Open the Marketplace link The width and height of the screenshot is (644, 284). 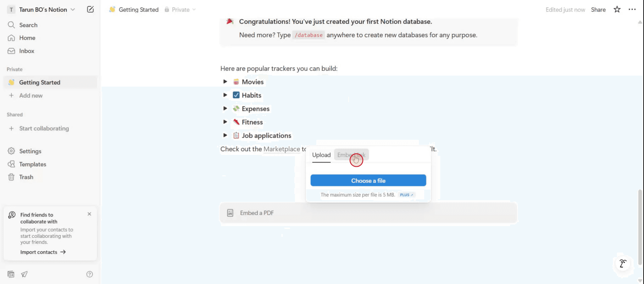click(281, 149)
